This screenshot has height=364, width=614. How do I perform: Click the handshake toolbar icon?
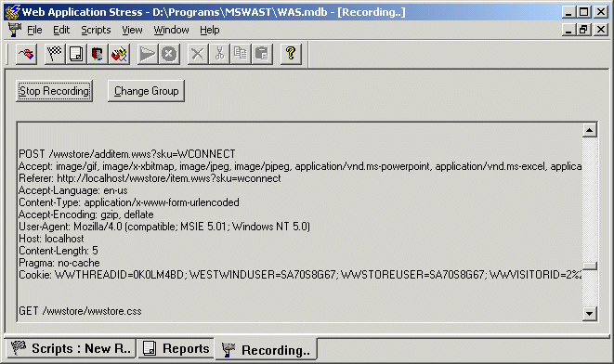[x=27, y=54]
